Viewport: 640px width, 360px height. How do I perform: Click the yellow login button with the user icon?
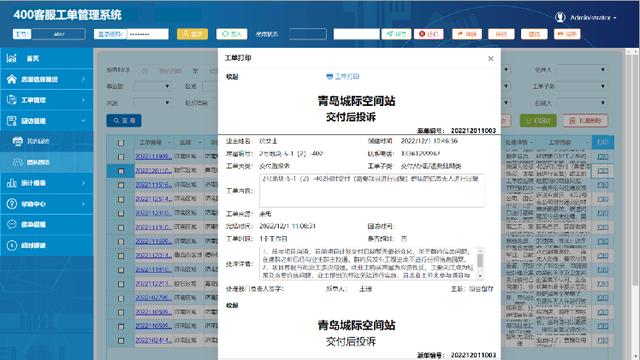pyautogui.click(x=192, y=34)
